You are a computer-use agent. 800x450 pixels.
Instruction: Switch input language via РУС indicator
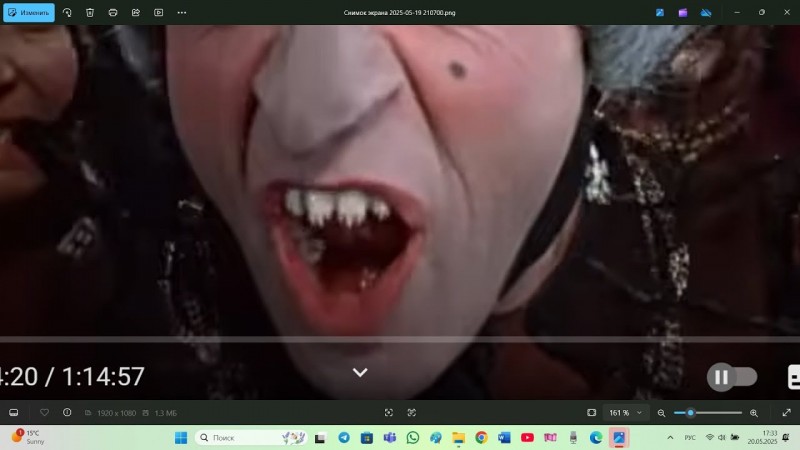pyautogui.click(x=690, y=438)
